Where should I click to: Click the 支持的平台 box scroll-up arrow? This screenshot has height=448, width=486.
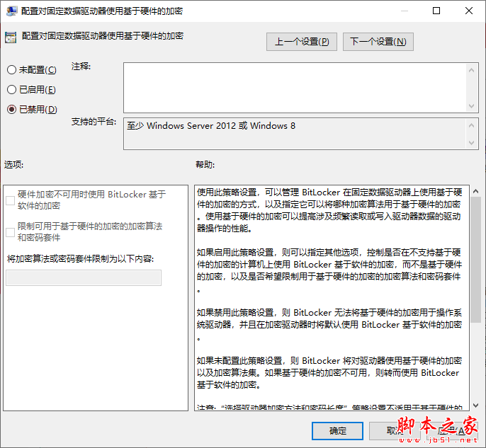[x=471, y=125]
